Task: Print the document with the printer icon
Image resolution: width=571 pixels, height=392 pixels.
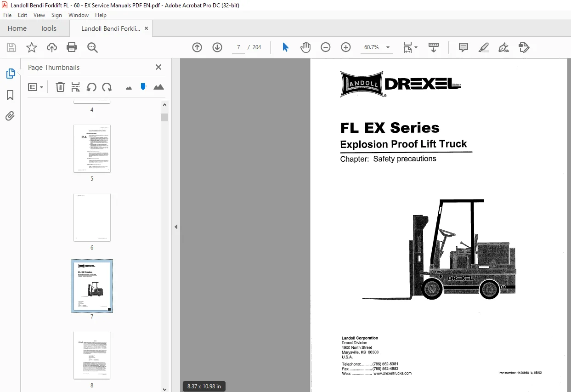Action: click(x=72, y=47)
